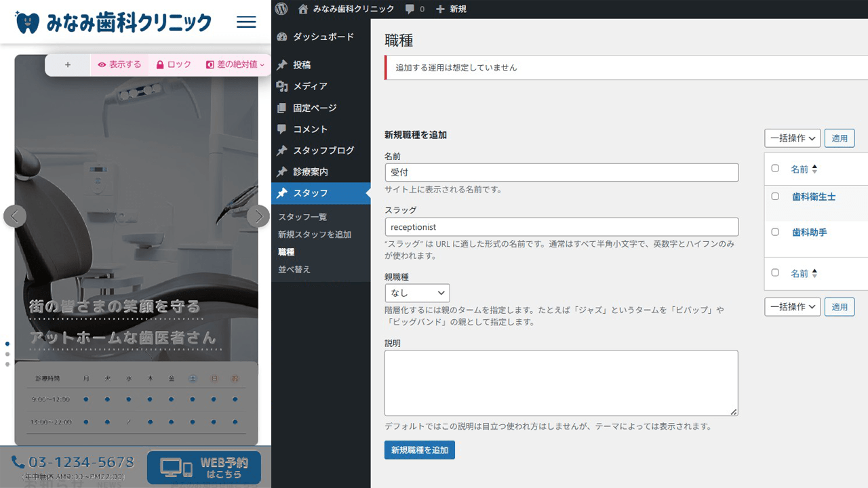
Task: Click the pin icon next to 投稿
Action: click(282, 65)
